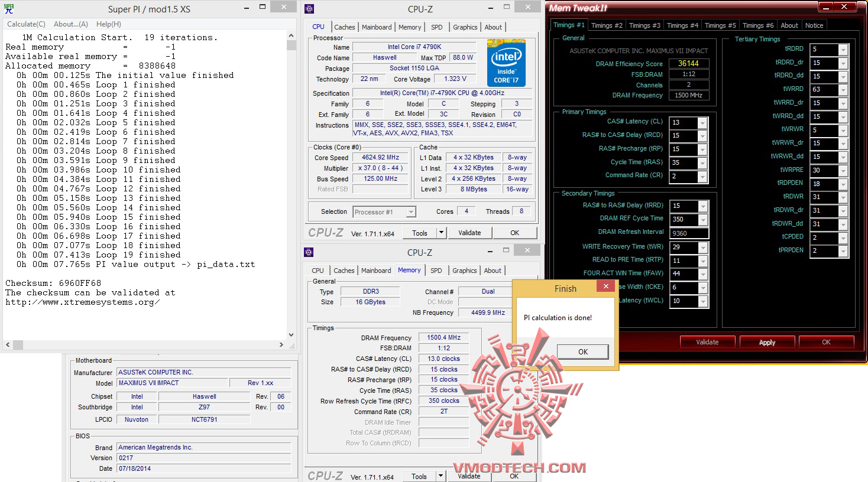Switch to Caches tab in CPU-Z processor window

pos(345,27)
